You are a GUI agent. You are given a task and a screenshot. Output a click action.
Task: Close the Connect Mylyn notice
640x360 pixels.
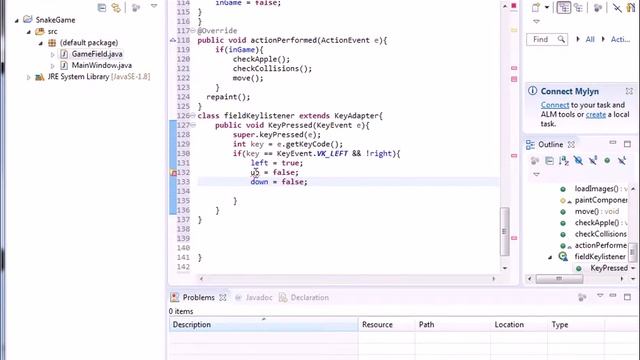coord(629,91)
